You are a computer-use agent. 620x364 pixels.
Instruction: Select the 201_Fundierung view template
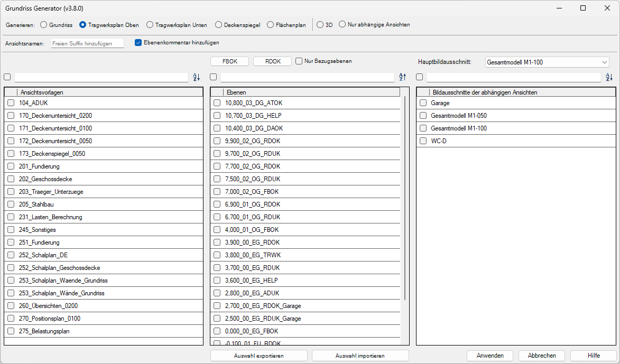[x=10, y=166]
